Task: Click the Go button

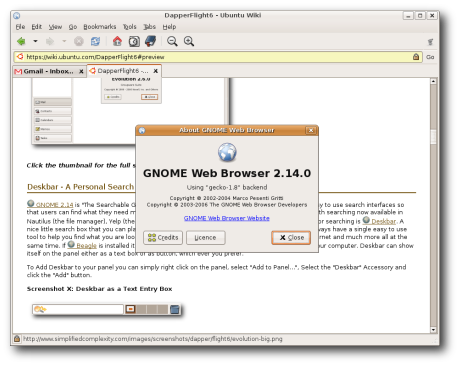Action: pyautogui.click(x=430, y=57)
